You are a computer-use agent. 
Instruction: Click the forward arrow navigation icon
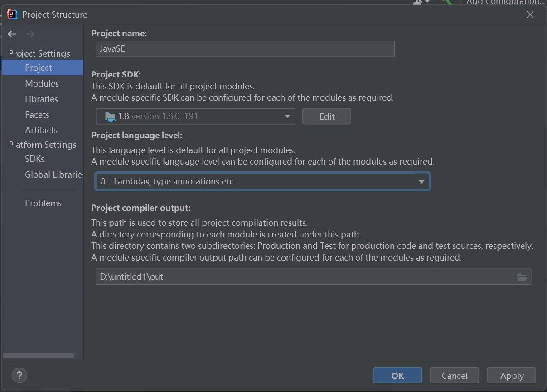click(30, 34)
